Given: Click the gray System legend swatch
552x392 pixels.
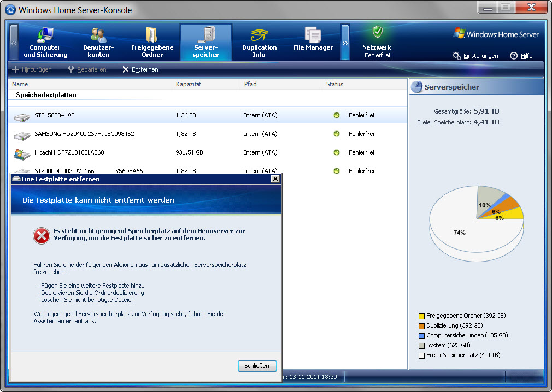Looking at the screenshot, I should tap(421, 346).
